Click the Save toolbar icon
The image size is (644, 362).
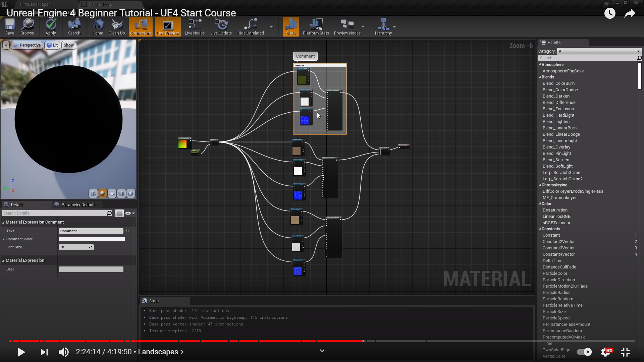(x=10, y=27)
